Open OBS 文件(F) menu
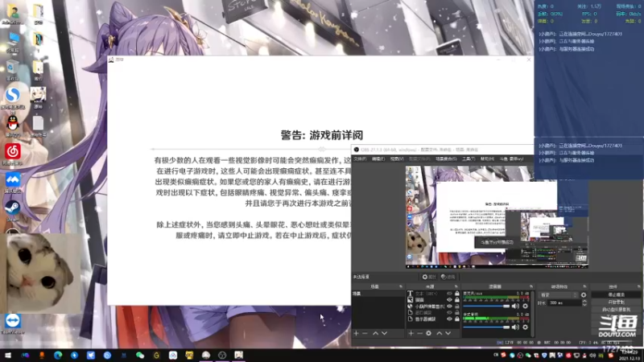This screenshot has height=362, width=644. 360,158
